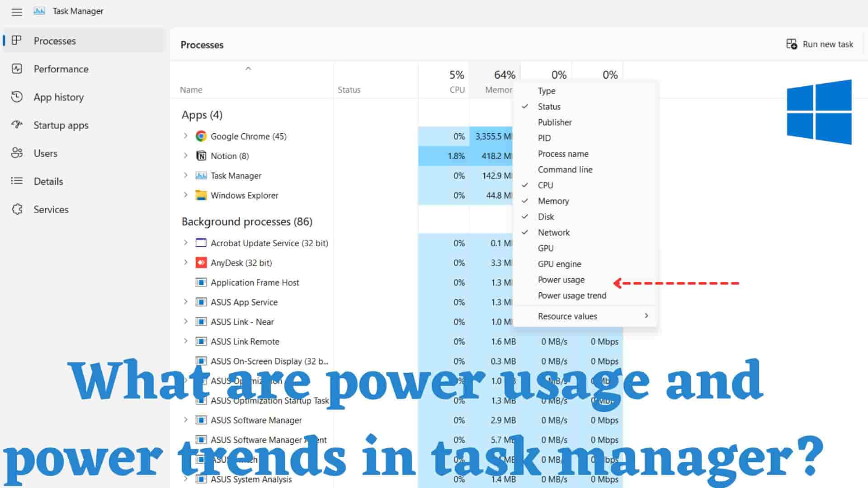Click the Run new task icon

(792, 44)
